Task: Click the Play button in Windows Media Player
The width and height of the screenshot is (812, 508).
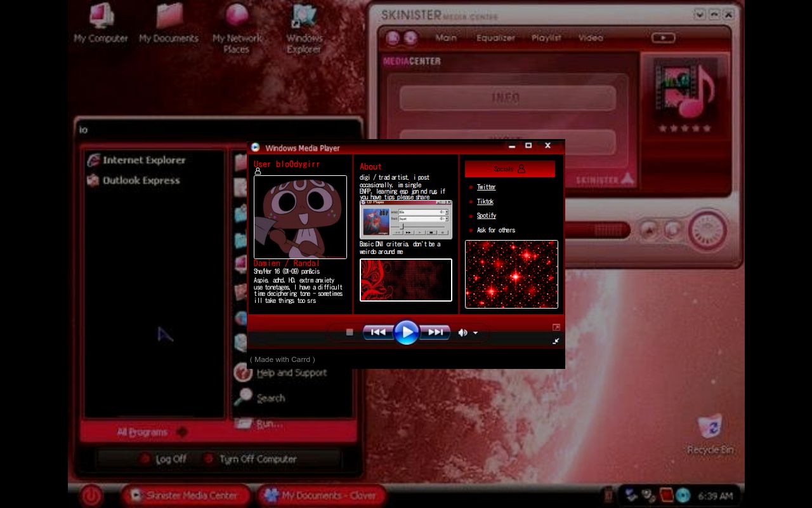Action: click(406, 332)
